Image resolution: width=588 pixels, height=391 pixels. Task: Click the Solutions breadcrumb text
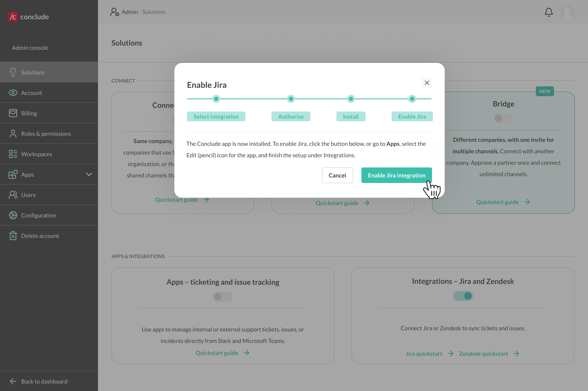(x=154, y=12)
